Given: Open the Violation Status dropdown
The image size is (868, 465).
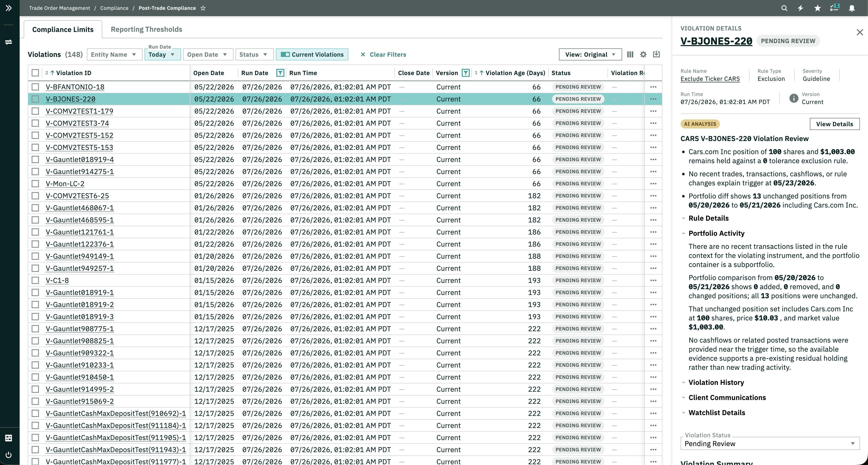Looking at the screenshot, I should click(770, 444).
